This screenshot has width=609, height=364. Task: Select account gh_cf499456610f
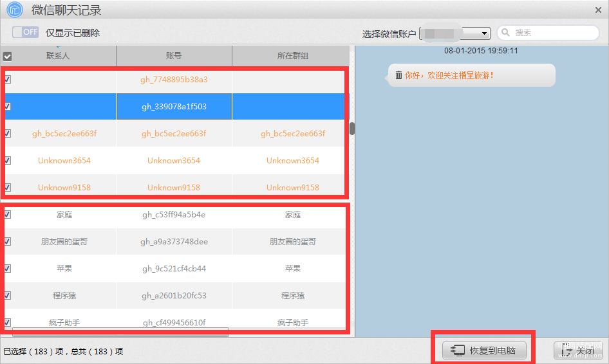[x=174, y=322]
